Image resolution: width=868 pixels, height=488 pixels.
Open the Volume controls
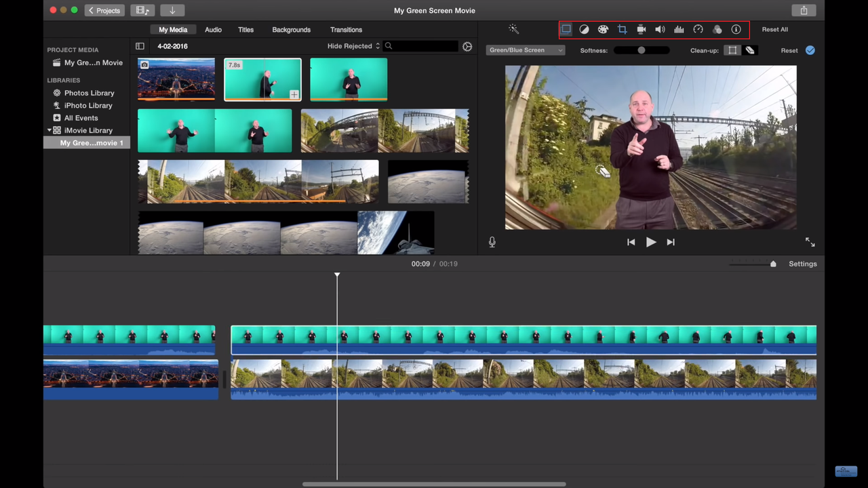click(660, 29)
